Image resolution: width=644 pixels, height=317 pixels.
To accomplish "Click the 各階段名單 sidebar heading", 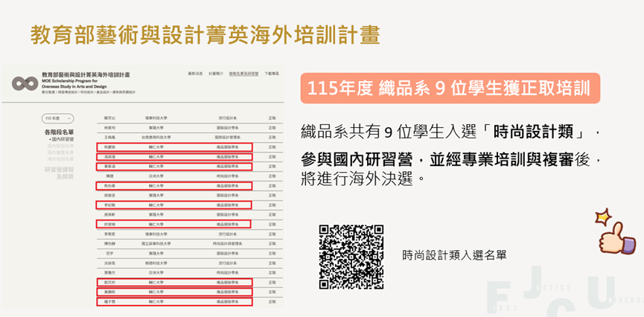I will click(x=59, y=132).
